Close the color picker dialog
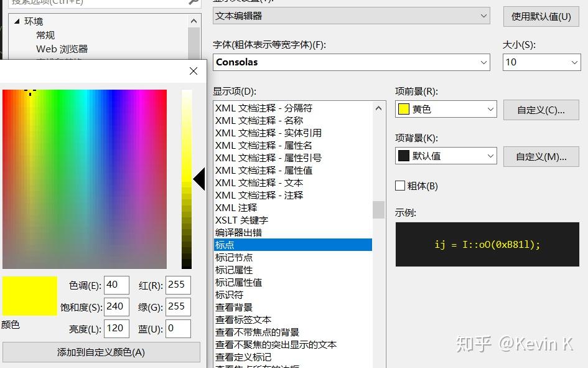 193,71
